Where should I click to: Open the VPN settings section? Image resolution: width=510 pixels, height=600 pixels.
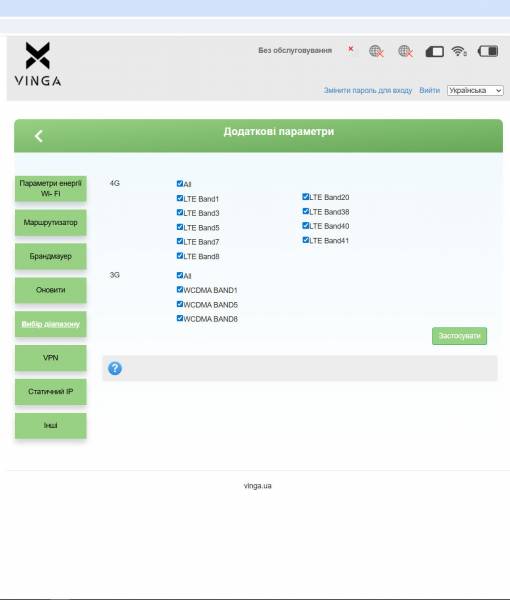[51, 358]
